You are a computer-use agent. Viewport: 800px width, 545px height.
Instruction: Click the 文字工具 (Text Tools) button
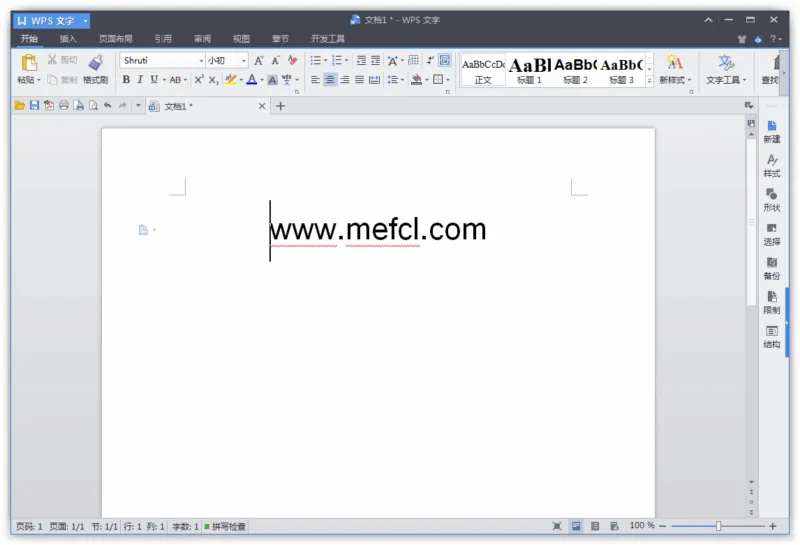(726, 70)
